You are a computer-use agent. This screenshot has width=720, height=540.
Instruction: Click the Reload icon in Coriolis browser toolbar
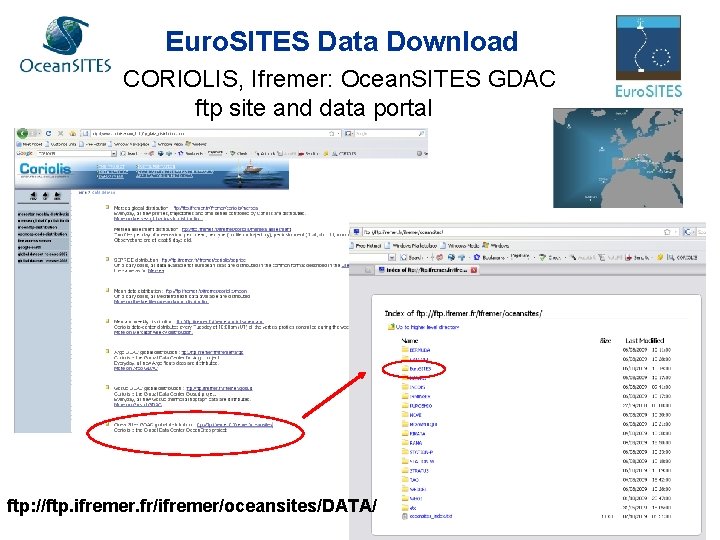(48, 133)
